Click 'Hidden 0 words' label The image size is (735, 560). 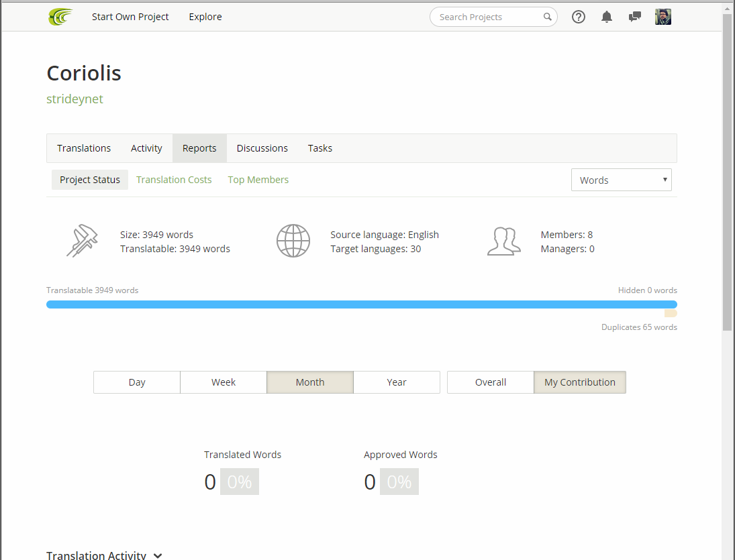pos(647,290)
